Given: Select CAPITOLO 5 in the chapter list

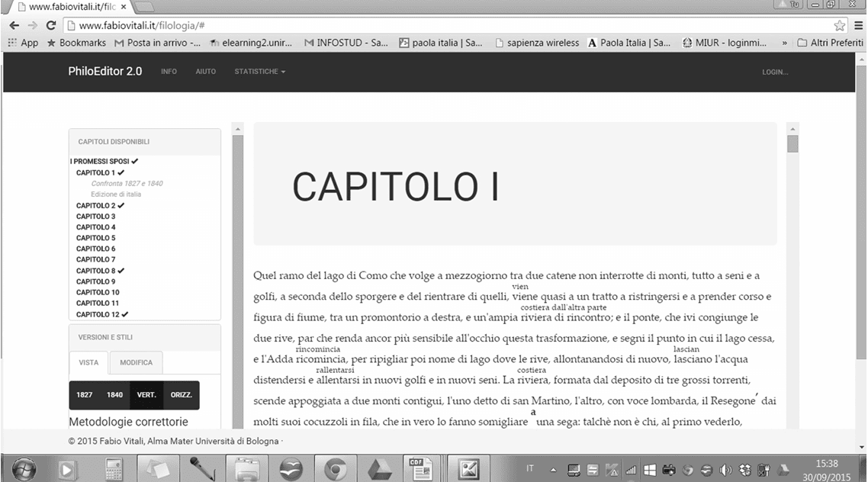Looking at the screenshot, I should click(x=96, y=238).
